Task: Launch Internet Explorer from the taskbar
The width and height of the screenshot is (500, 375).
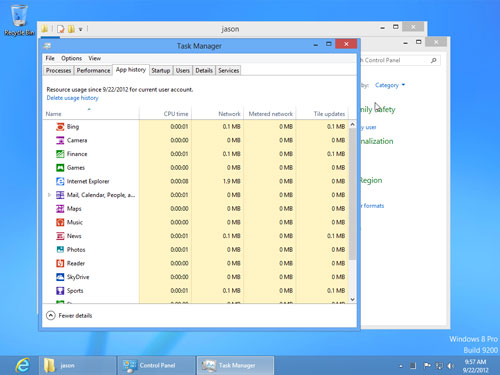Action: [23, 365]
